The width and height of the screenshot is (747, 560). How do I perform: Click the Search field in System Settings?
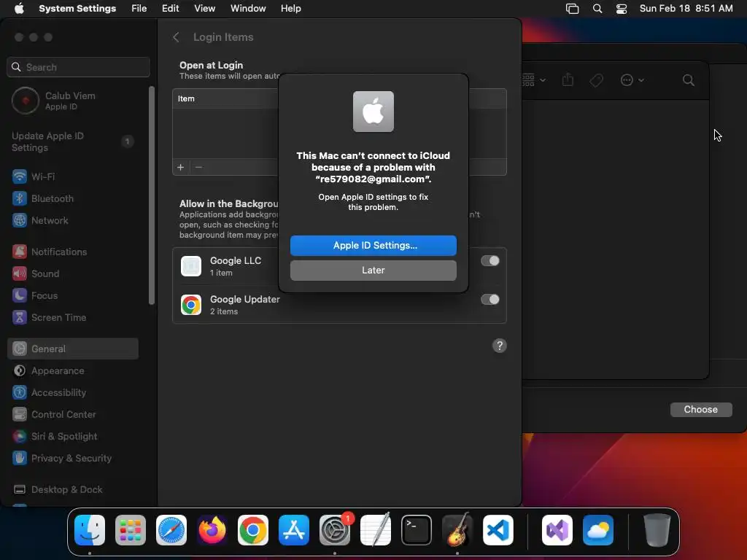(79, 67)
